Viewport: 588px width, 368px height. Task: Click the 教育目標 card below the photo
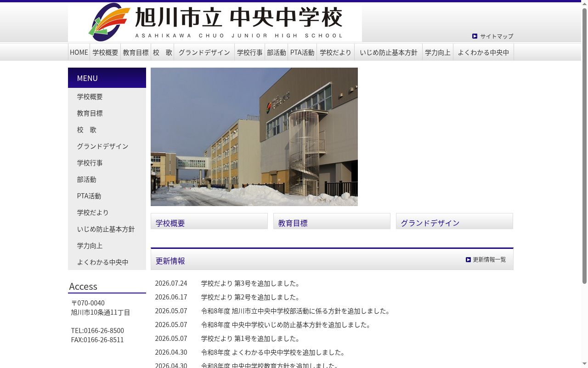pos(332,221)
